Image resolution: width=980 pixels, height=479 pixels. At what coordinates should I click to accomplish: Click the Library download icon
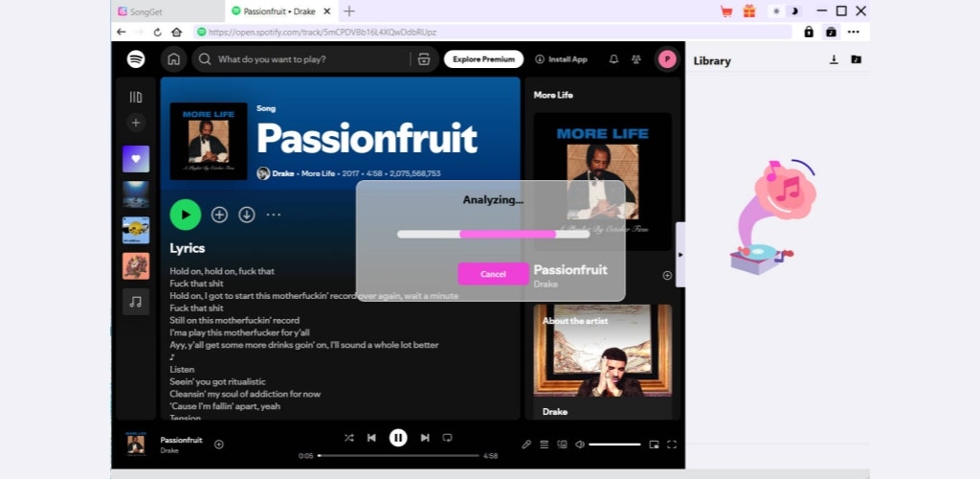click(x=834, y=59)
